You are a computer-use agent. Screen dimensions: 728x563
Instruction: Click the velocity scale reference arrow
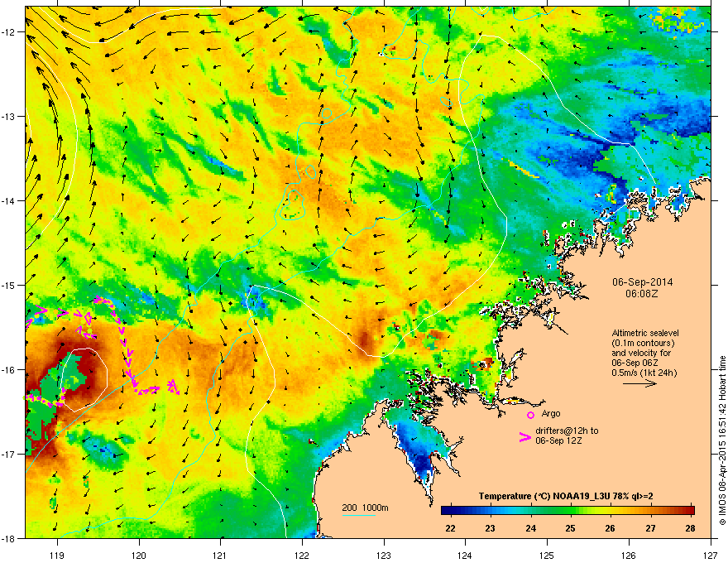639,383
